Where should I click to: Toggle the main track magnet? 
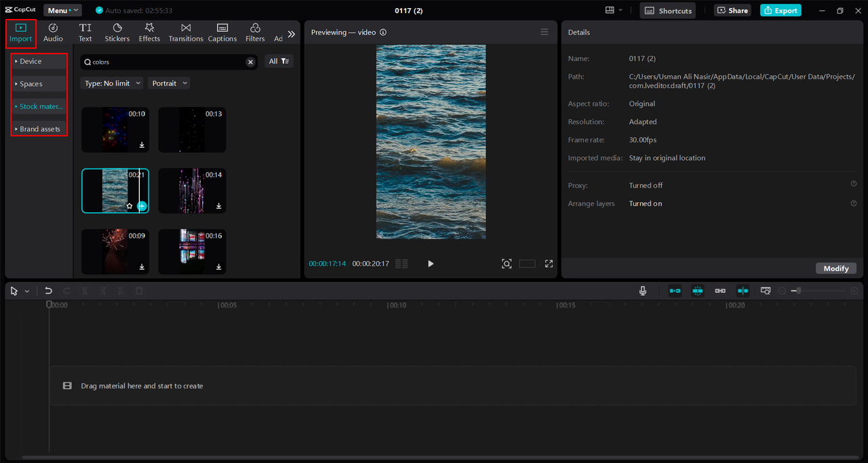point(675,291)
